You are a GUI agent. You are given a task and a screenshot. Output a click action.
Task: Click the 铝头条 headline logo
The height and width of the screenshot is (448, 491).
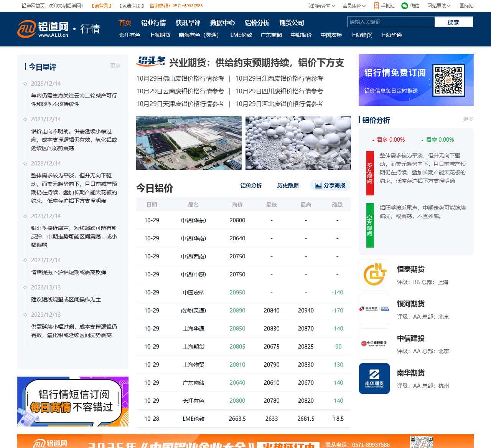[x=151, y=62]
